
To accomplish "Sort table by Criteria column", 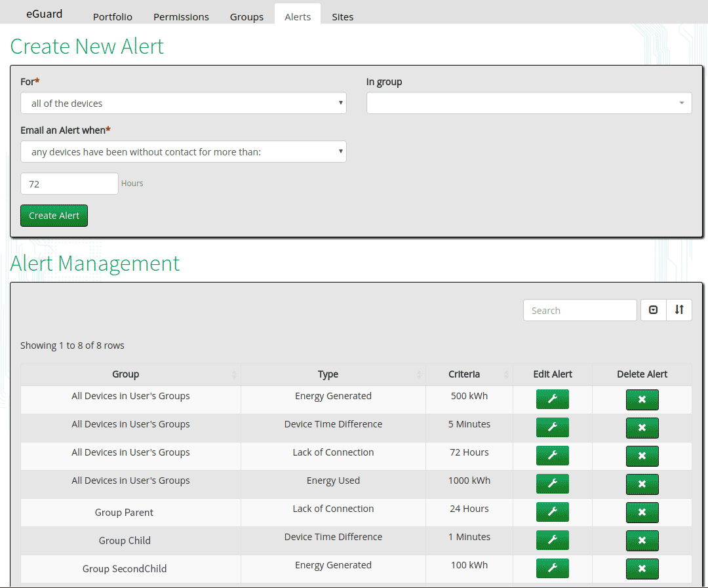I will [x=469, y=374].
